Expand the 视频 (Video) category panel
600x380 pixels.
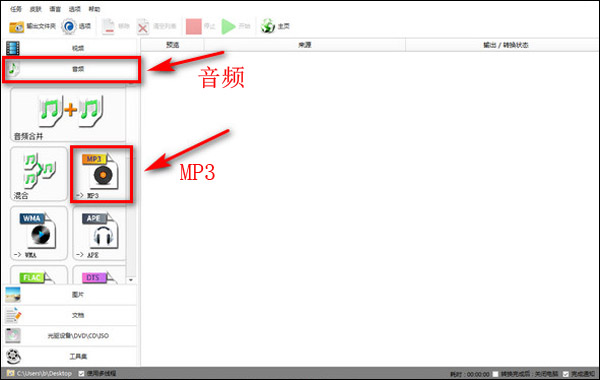[70, 48]
